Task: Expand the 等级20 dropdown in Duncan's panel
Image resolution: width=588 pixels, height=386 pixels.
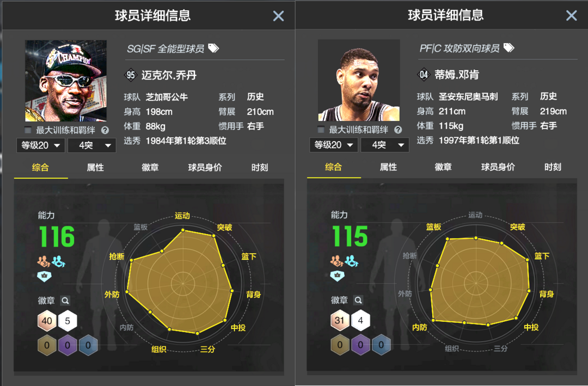Action: (333, 145)
